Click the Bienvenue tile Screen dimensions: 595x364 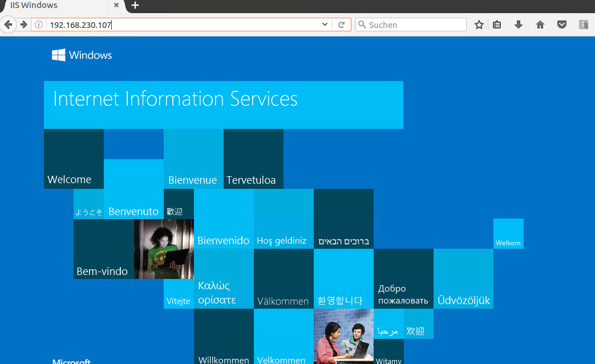(x=193, y=159)
